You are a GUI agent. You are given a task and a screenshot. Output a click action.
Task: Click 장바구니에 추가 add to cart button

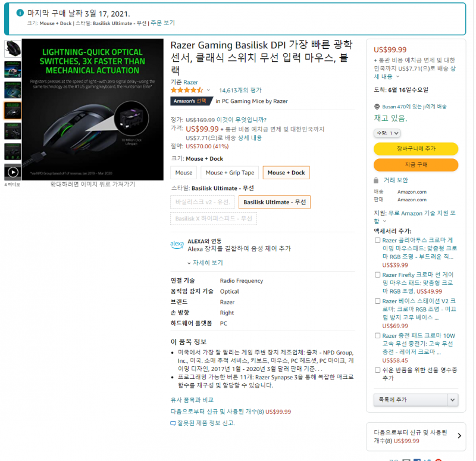pos(415,148)
